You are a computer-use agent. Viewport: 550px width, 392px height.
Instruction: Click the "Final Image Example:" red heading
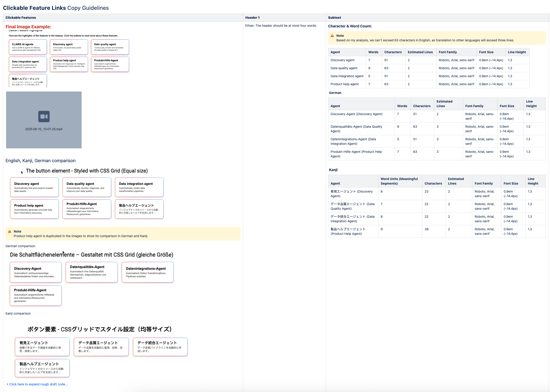[28, 27]
